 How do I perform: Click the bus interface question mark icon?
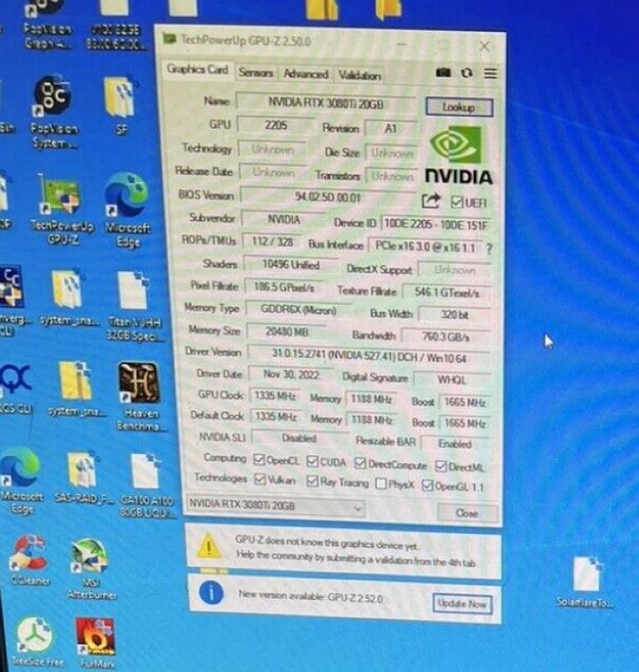[489, 247]
